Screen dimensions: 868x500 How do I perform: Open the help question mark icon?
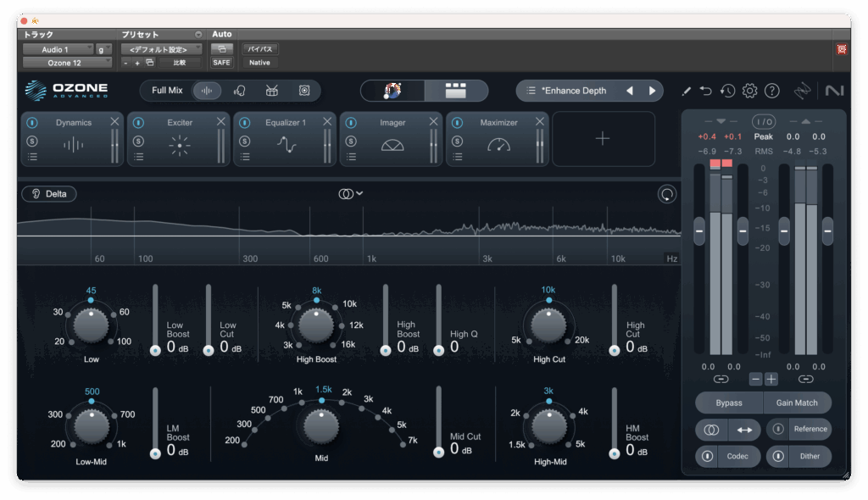point(771,91)
